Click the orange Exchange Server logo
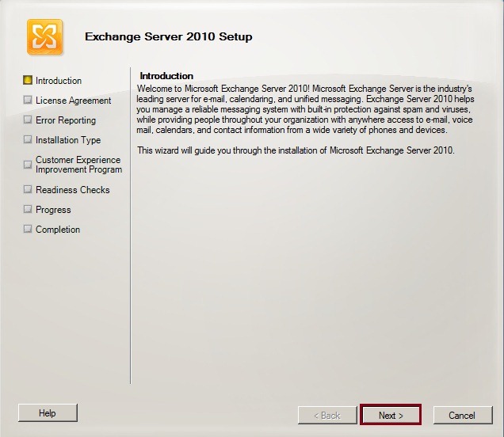 point(45,37)
